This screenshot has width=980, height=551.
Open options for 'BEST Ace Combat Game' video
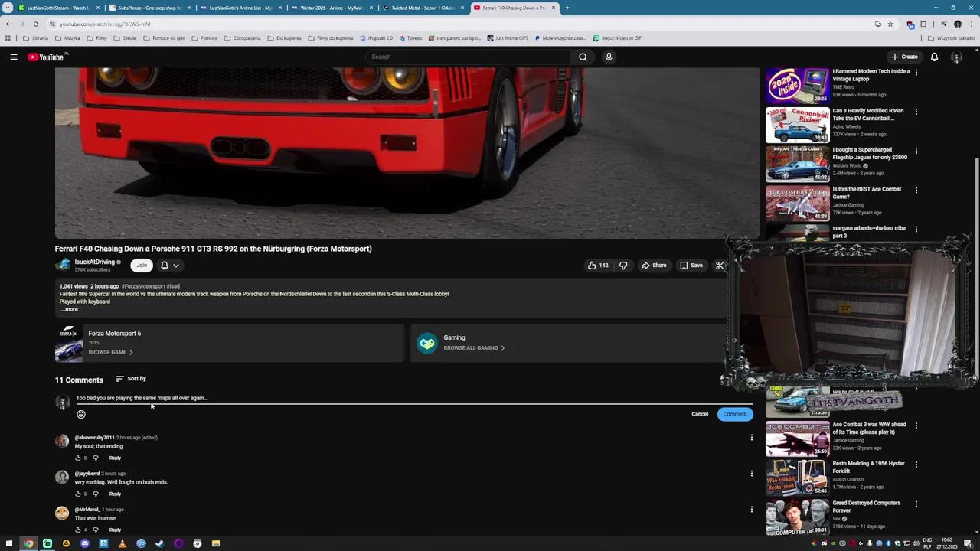point(916,191)
